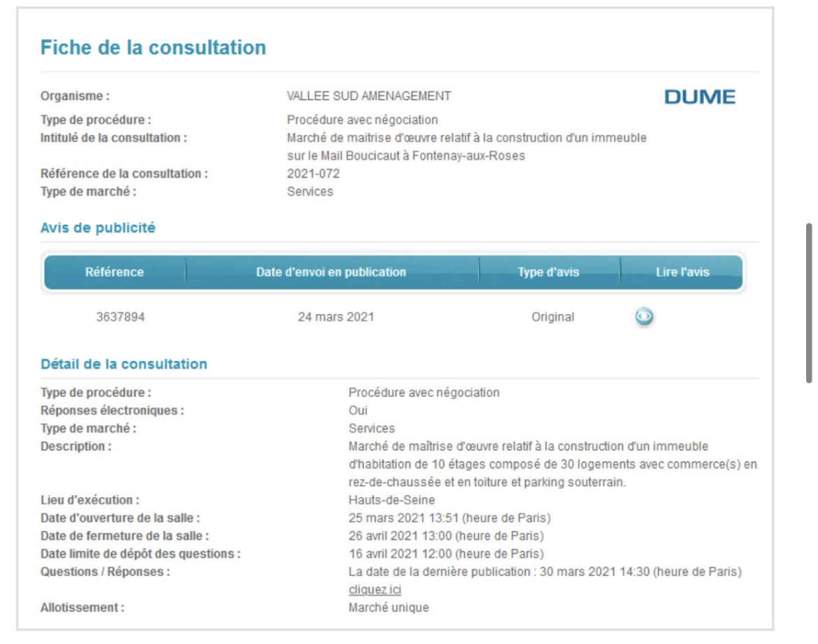Click the 'Lieu d'exécution' label
The width and height of the screenshot is (818, 644).
click(x=90, y=500)
